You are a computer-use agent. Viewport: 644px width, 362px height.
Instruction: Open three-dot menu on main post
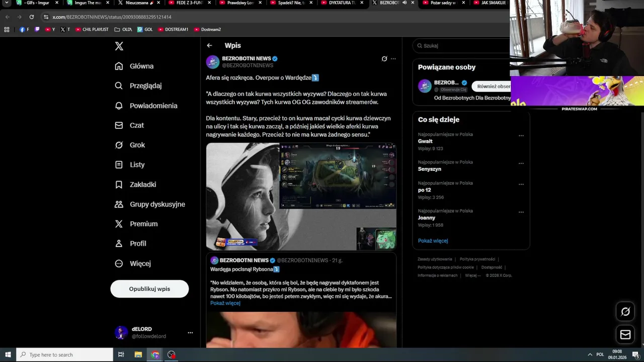(x=393, y=59)
